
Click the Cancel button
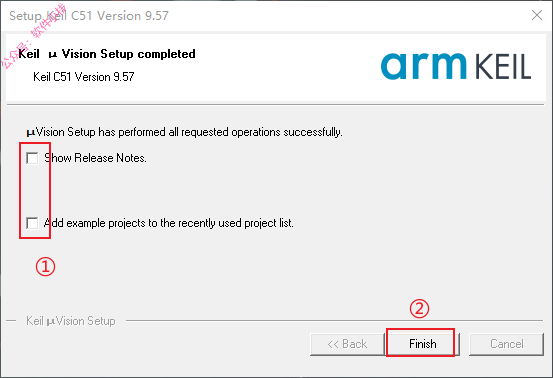coord(506,344)
